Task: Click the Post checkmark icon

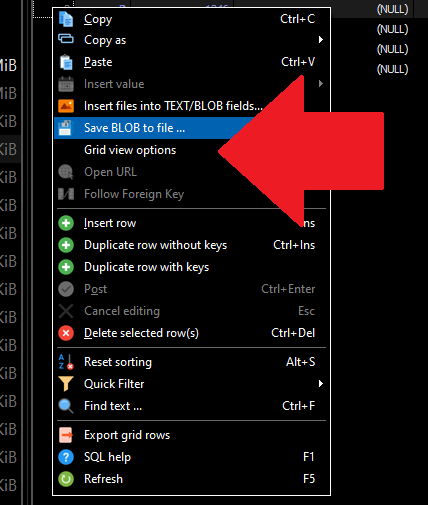Action: coord(66,289)
